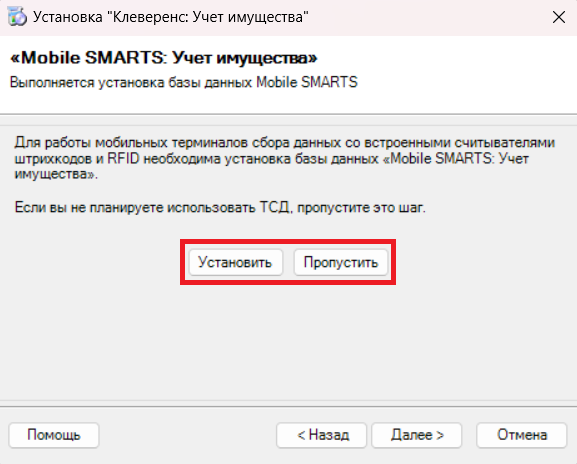The image size is (577, 464).
Task: Skip this step with the Пропустить button
Action: [341, 262]
